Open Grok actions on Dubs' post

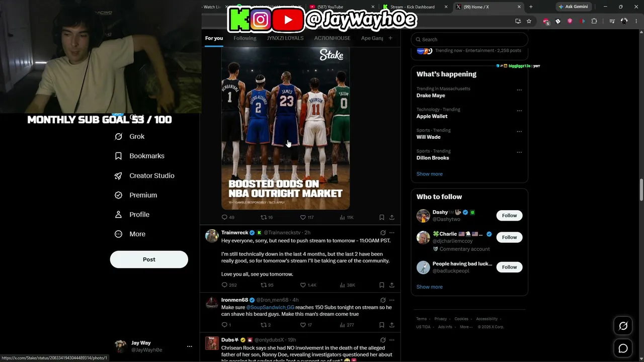[383, 340]
